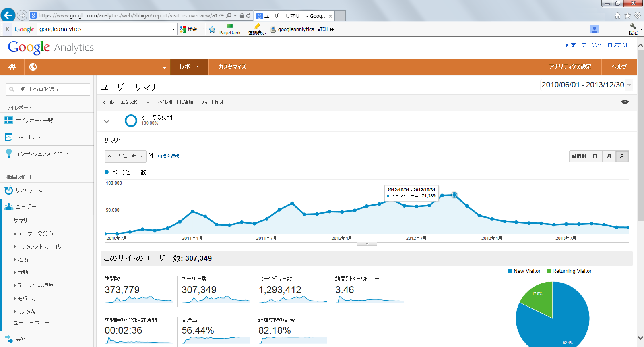Open Google toolbar search box dropdown arrow
Image resolution: width=644 pixels, height=347 pixels.
click(x=173, y=29)
